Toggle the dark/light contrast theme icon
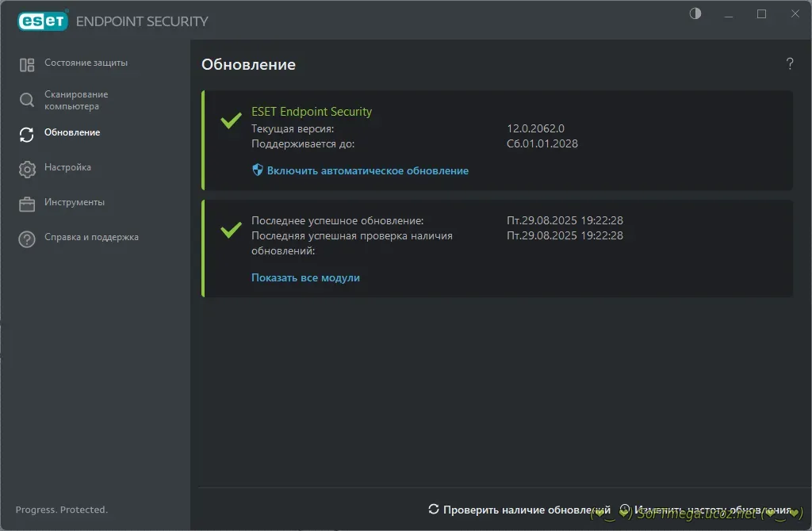The width and height of the screenshot is (812, 531). (x=695, y=14)
